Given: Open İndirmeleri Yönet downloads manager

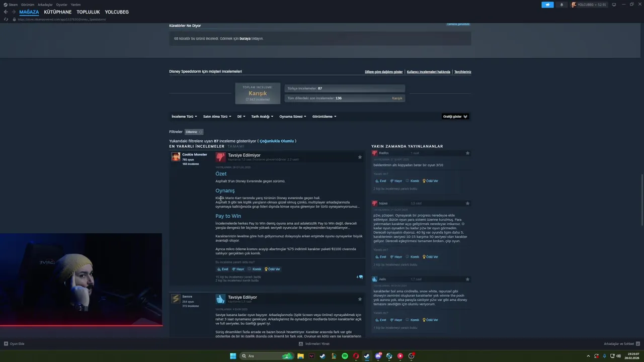Looking at the screenshot, I should (314, 344).
